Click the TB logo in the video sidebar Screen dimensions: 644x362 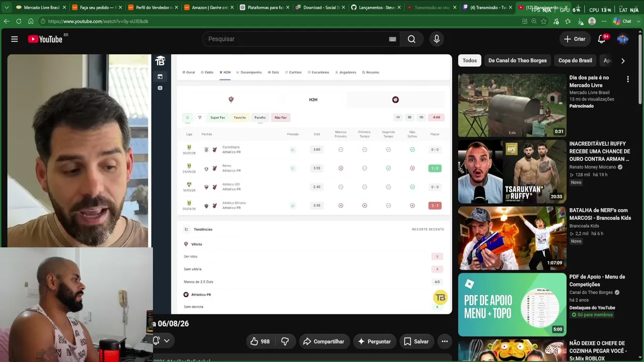(160, 61)
